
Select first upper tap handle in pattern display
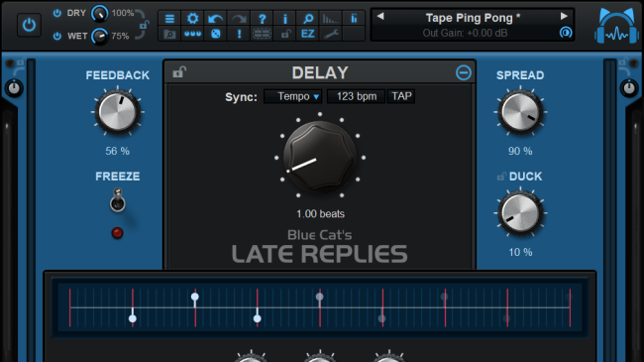pyautogui.click(x=195, y=297)
